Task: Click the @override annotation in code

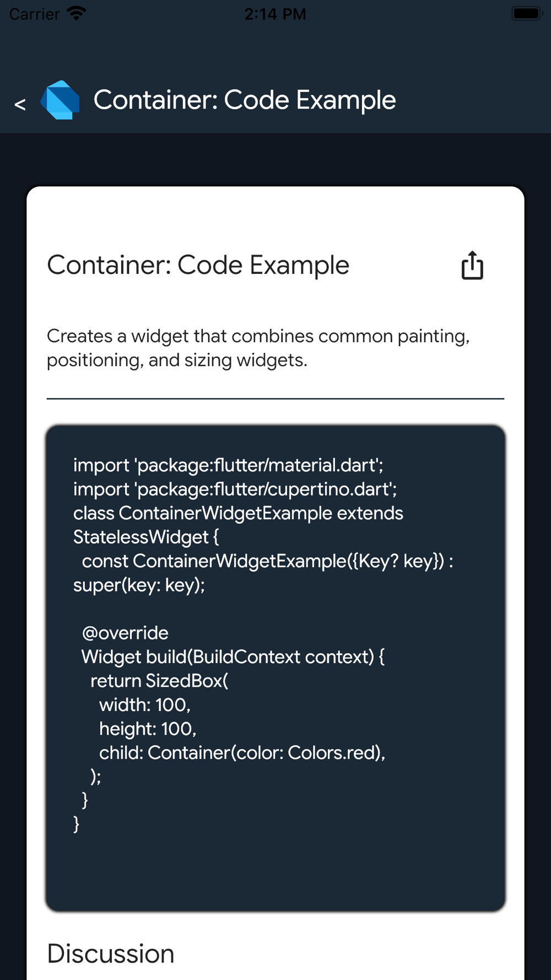Action: click(x=125, y=633)
